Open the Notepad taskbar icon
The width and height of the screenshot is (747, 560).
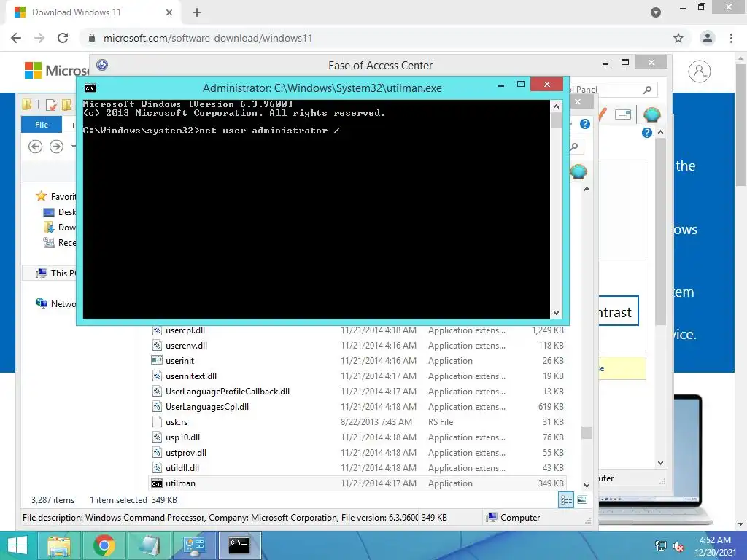tap(150, 545)
